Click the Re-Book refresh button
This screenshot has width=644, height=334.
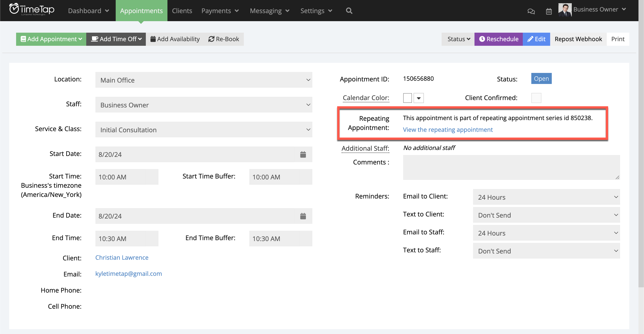pos(224,39)
